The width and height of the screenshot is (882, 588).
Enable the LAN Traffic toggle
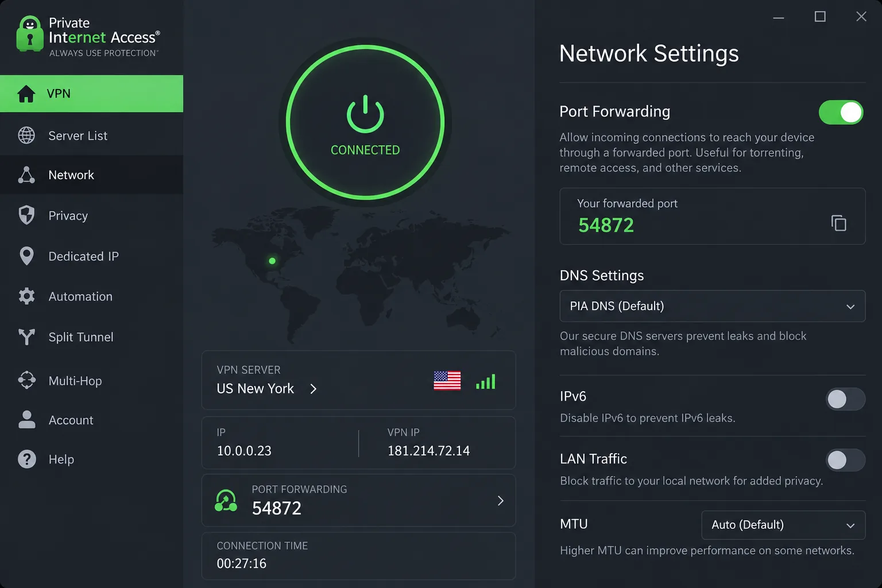pyautogui.click(x=845, y=460)
